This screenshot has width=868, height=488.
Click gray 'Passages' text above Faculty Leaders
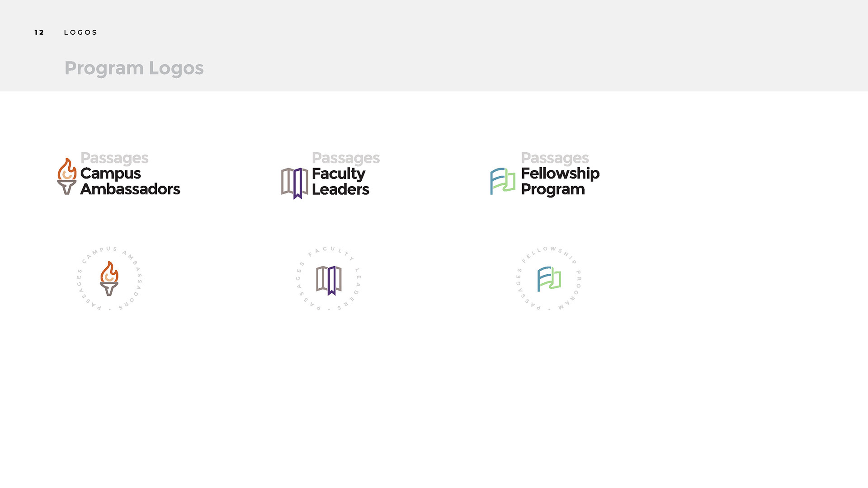click(x=346, y=158)
